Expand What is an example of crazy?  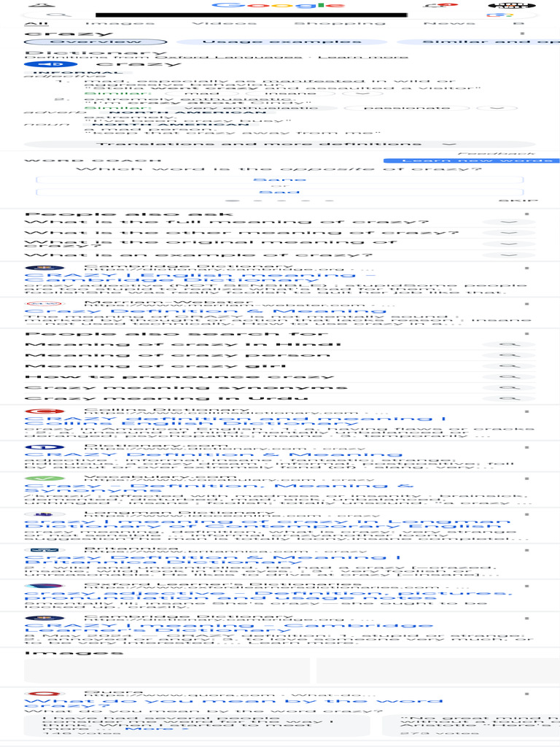point(508,255)
